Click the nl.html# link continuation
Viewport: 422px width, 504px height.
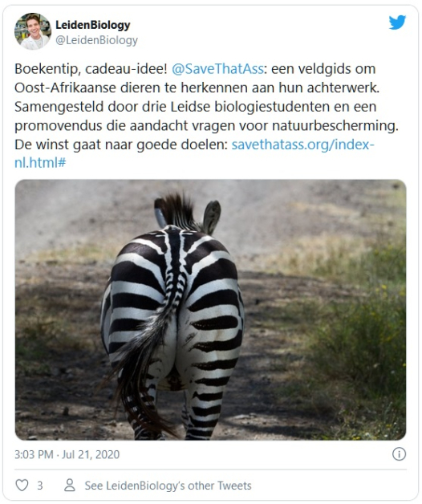tap(40, 163)
